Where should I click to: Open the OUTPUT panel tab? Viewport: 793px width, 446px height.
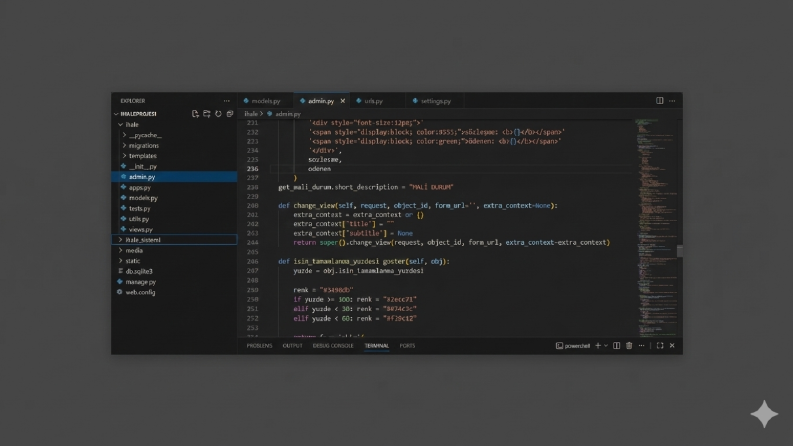point(292,346)
